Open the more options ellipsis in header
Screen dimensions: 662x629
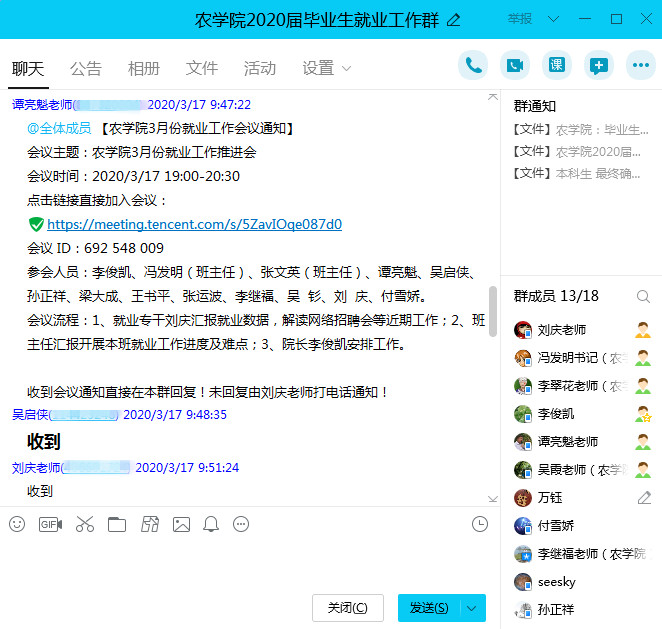click(640, 66)
